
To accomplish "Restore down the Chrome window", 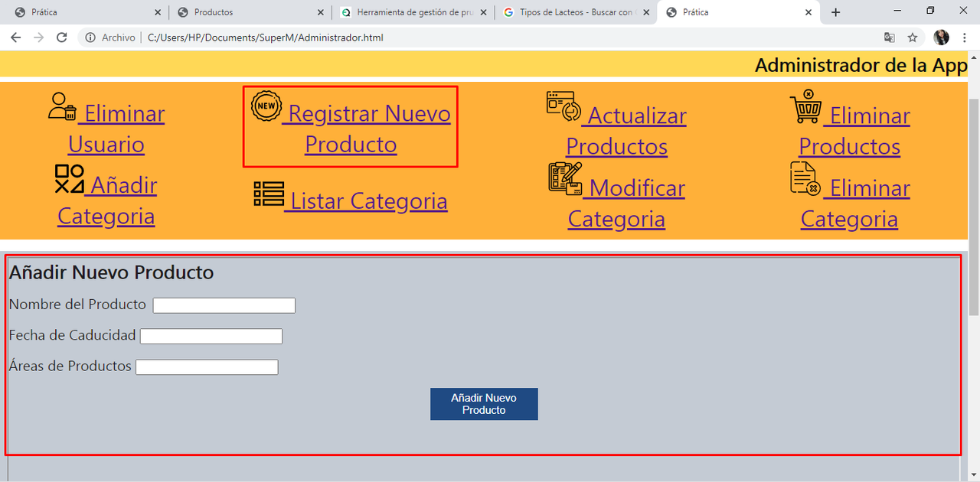I will (930, 11).
